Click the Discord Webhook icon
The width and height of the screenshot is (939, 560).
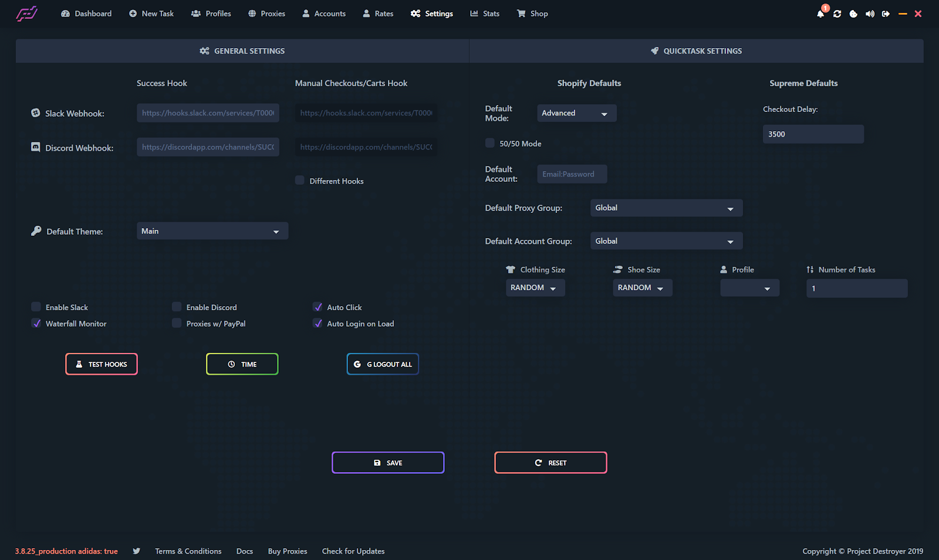36,147
